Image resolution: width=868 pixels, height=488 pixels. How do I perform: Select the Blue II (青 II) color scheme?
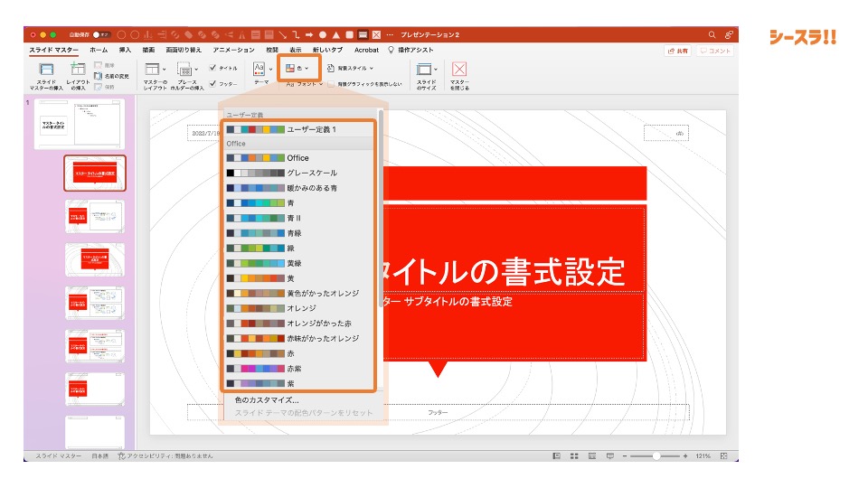[299, 218]
